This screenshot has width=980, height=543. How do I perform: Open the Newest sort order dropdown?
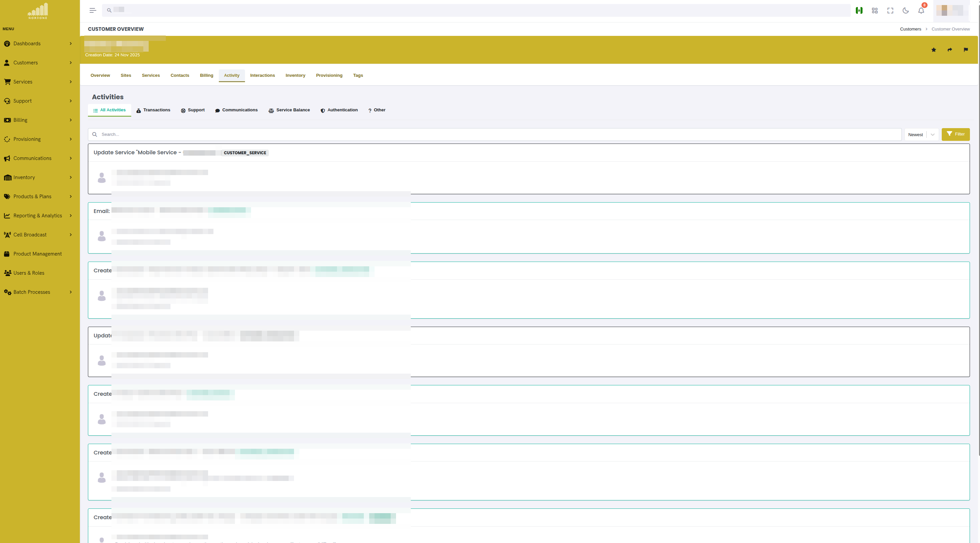pos(921,134)
